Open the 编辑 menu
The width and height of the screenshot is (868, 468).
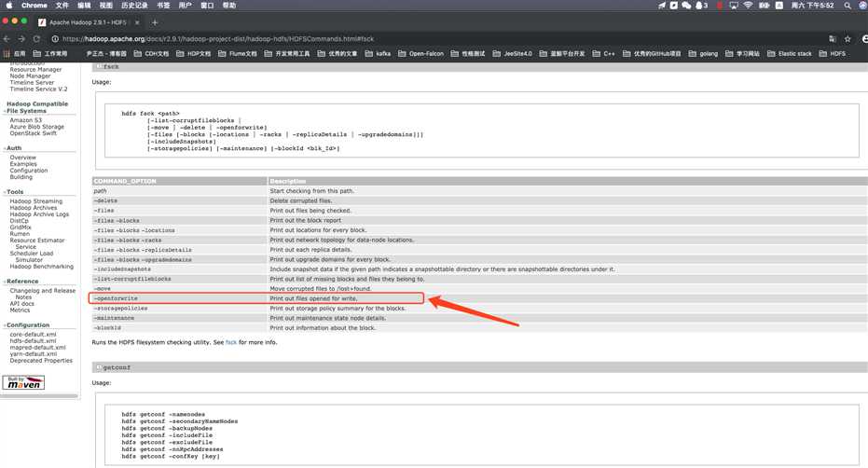(x=84, y=5)
